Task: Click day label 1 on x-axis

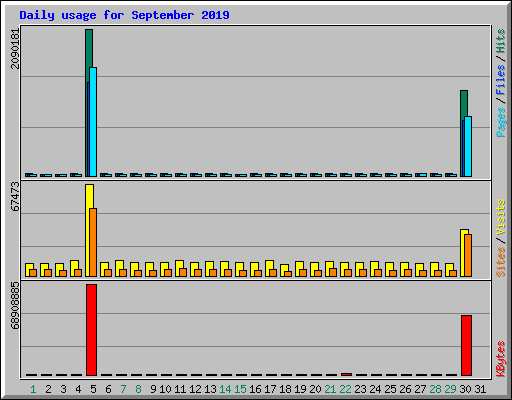Action: coord(33,389)
